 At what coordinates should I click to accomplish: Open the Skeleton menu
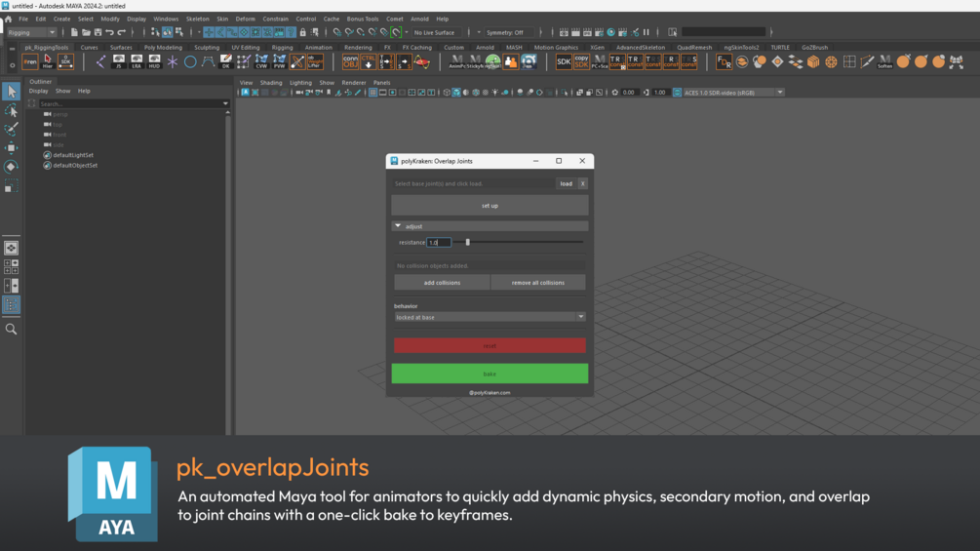(197, 19)
